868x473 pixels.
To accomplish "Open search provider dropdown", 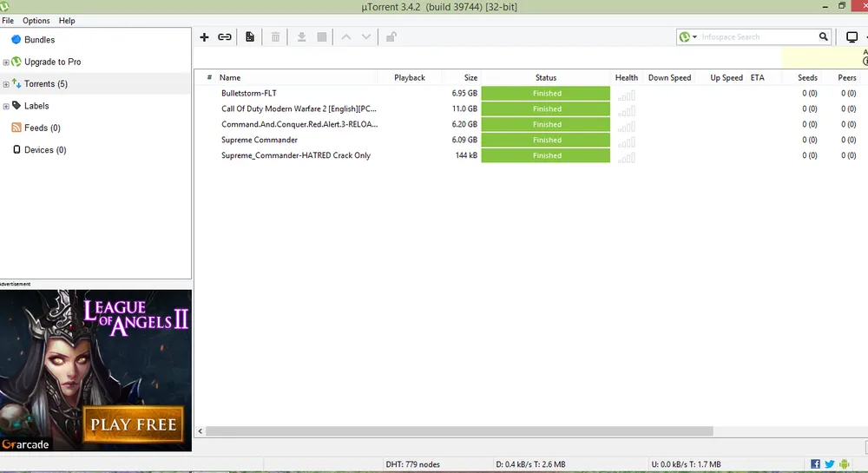I will coord(688,36).
